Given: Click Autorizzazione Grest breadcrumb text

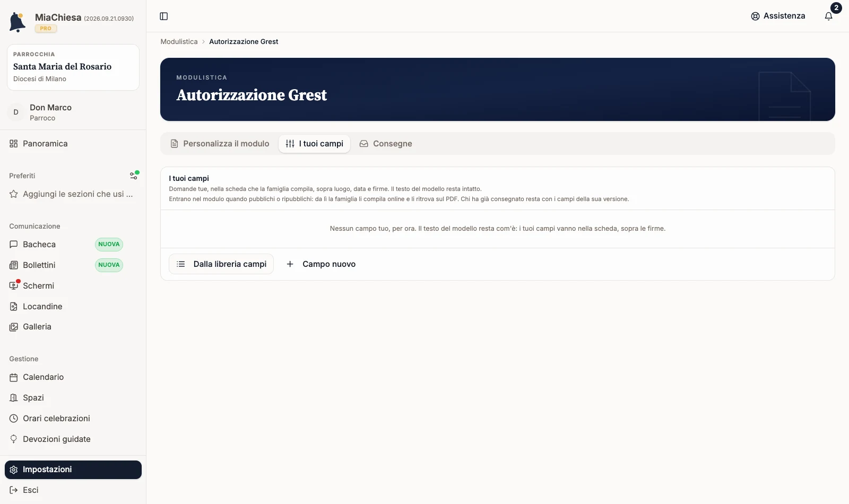Looking at the screenshot, I should click(244, 41).
